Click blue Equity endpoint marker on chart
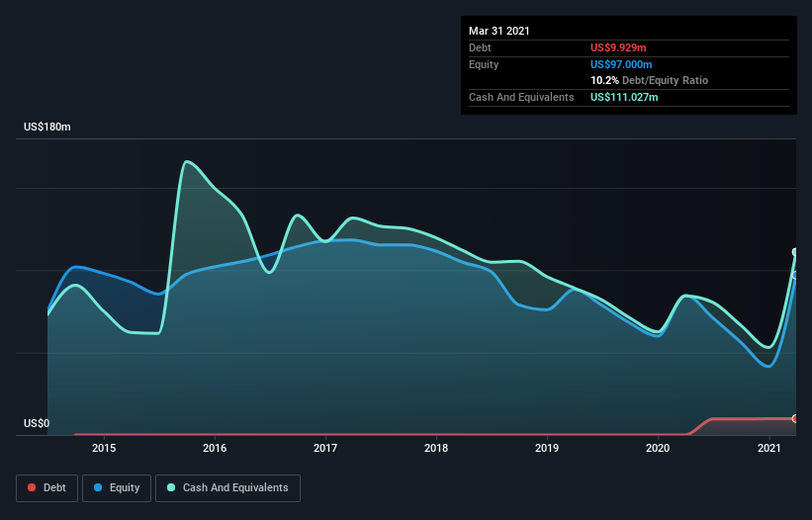The image size is (812, 520). pos(795,275)
